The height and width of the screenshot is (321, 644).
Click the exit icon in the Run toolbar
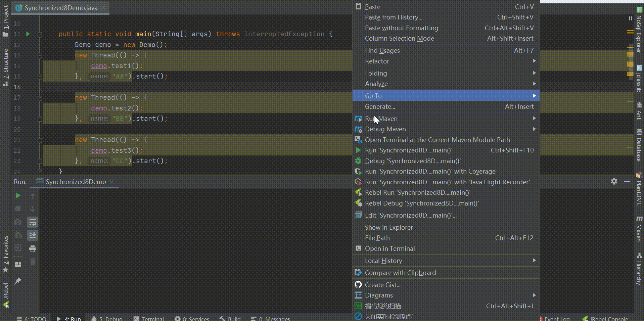[18, 248]
